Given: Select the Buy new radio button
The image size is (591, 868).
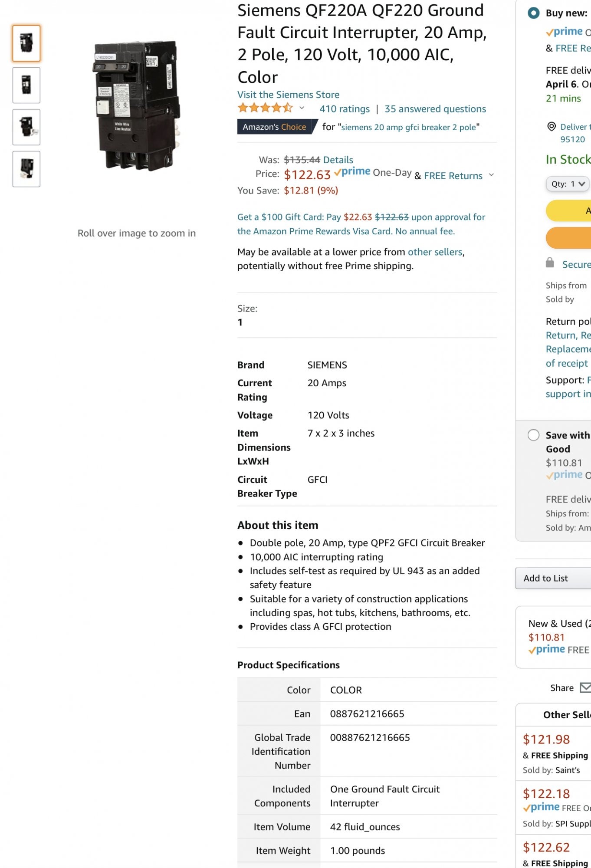Looking at the screenshot, I should pyautogui.click(x=533, y=13).
